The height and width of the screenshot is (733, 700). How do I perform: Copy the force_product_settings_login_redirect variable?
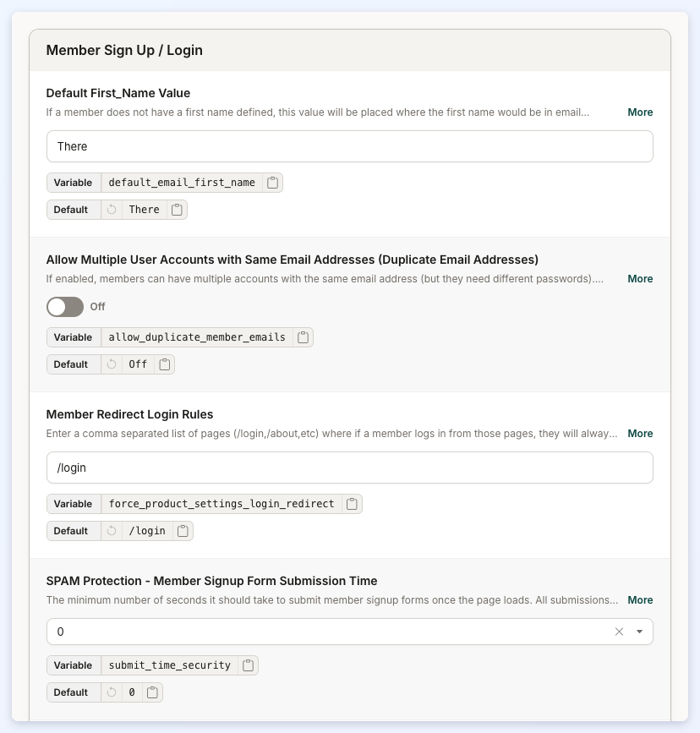click(352, 504)
